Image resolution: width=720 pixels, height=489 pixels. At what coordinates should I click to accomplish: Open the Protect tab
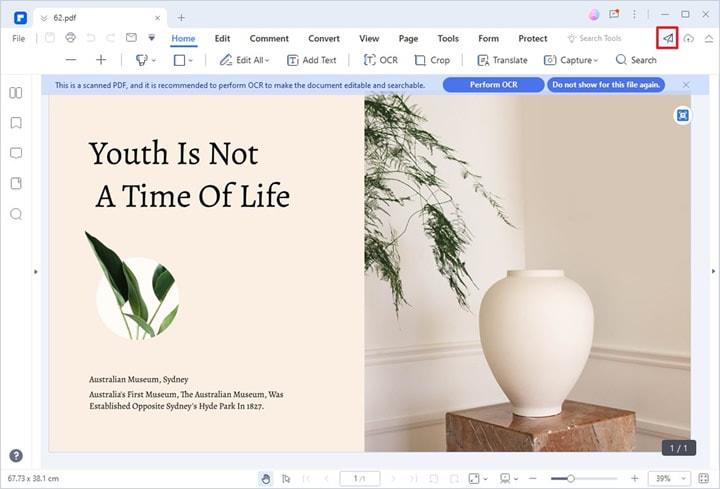point(532,38)
